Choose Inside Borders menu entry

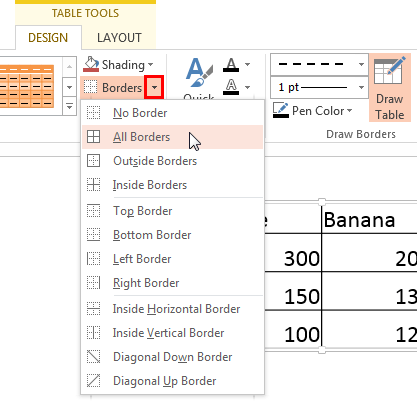coord(172,185)
